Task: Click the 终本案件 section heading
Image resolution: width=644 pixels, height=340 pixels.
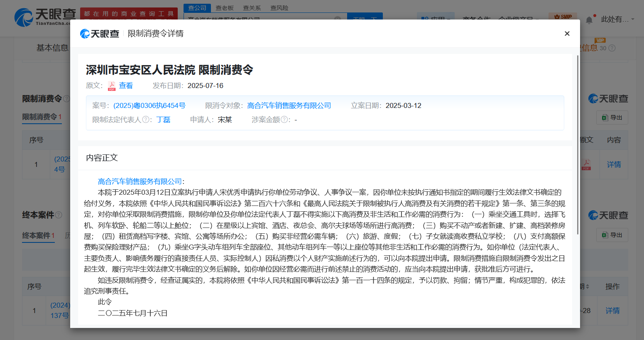Action: (38, 215)
